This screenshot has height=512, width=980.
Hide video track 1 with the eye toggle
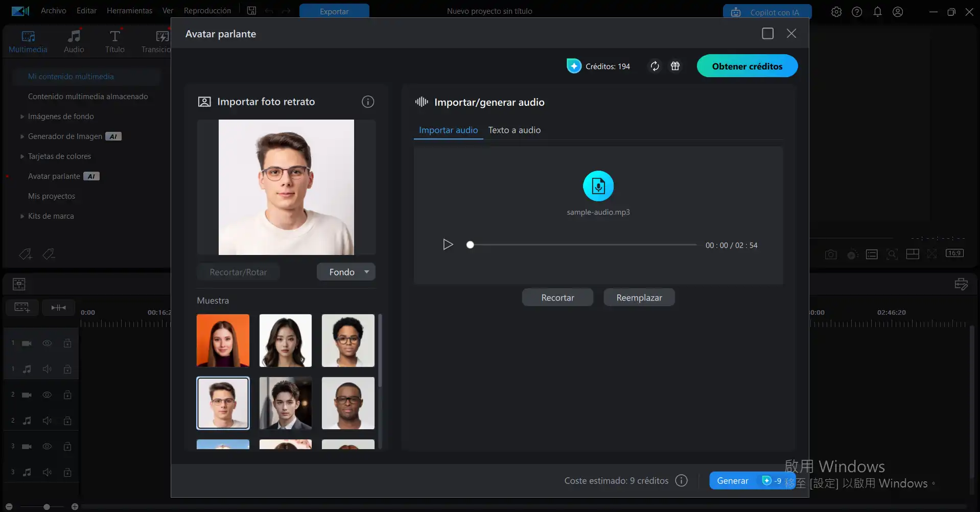(47, 343)
